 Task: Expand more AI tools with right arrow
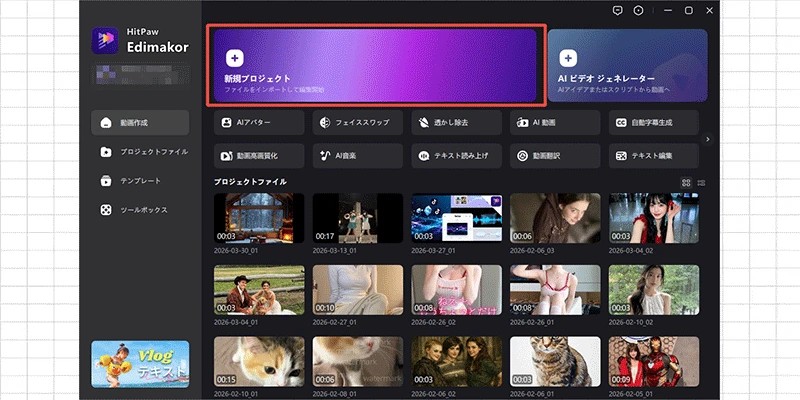point(707,139)
